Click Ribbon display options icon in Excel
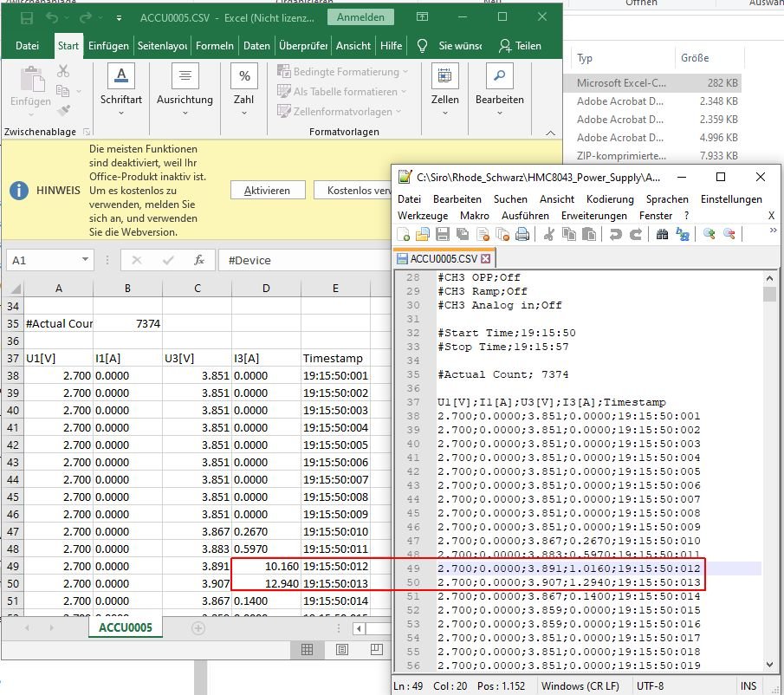784x695 pixels. pos(422,17)
